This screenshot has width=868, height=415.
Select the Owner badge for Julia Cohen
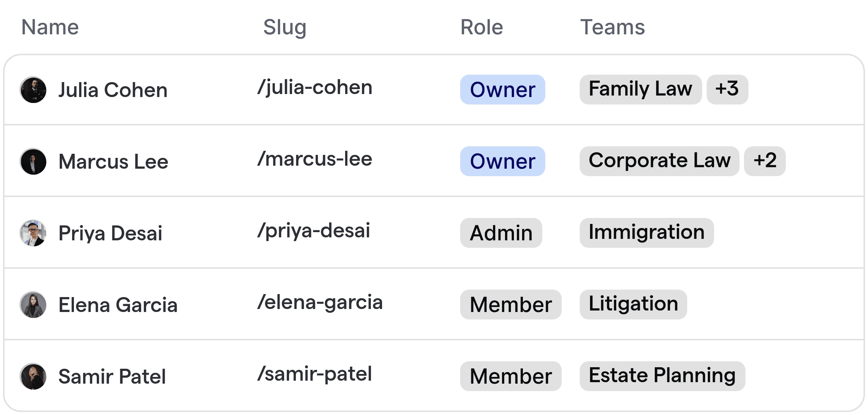click(502, 90)
